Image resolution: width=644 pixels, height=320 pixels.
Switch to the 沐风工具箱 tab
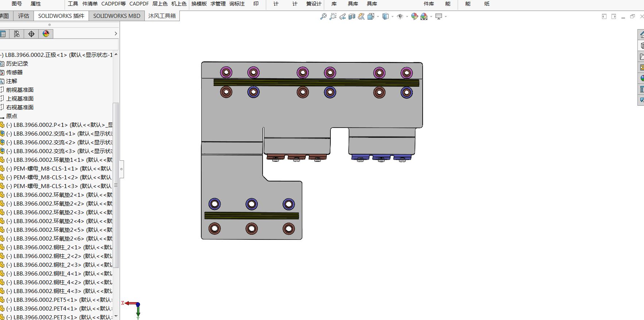tap(162, 16)
